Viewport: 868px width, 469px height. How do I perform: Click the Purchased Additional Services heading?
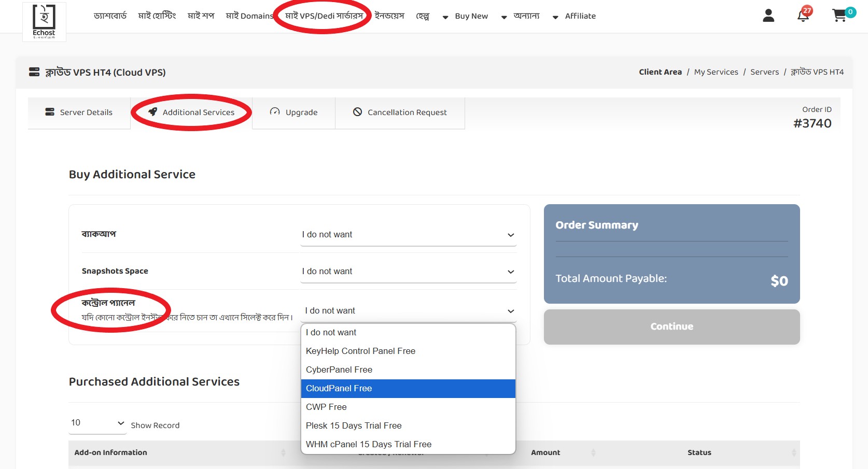pos(154,382)
